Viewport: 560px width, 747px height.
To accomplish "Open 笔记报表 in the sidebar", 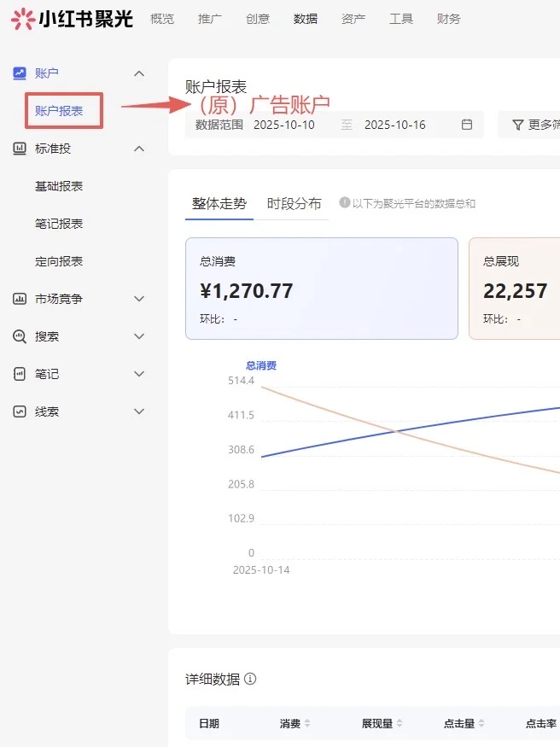I will coord(59,224).
